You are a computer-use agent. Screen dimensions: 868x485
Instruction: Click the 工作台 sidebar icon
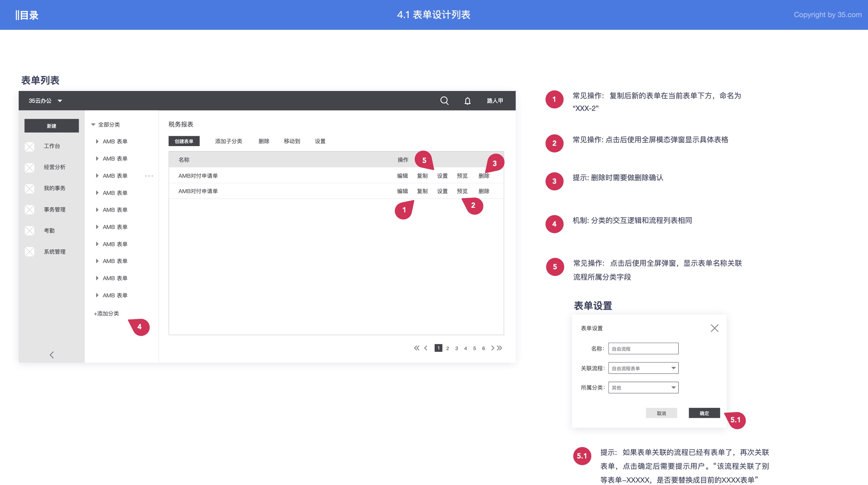coord(30,146)
